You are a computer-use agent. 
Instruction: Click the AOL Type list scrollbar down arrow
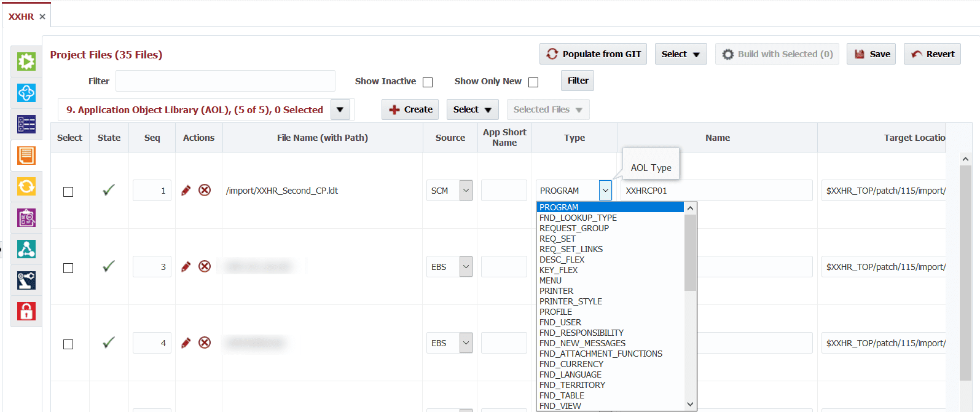(691, 404)
